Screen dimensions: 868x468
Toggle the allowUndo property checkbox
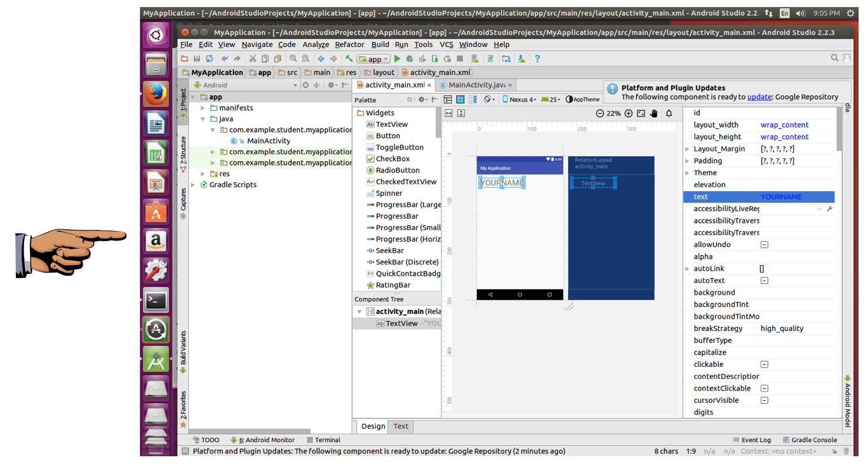764,245
